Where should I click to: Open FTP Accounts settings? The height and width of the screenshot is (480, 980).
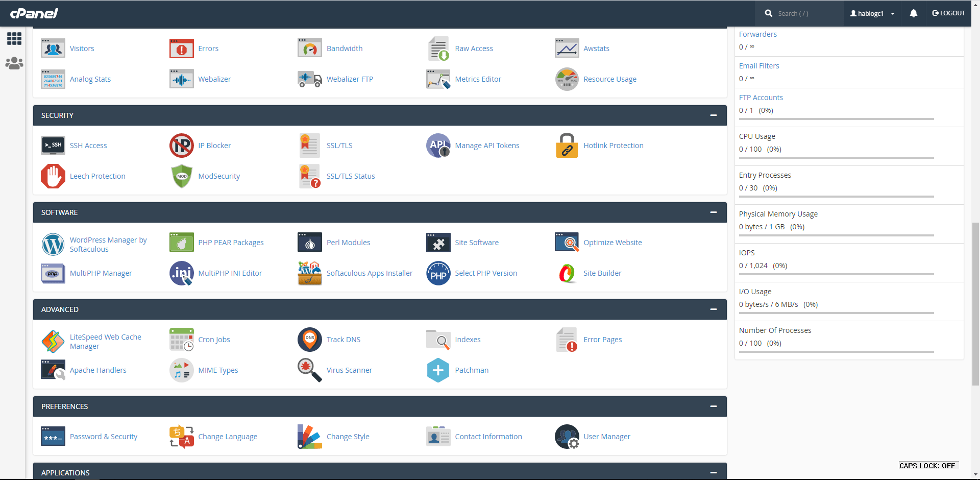(761, 97)
